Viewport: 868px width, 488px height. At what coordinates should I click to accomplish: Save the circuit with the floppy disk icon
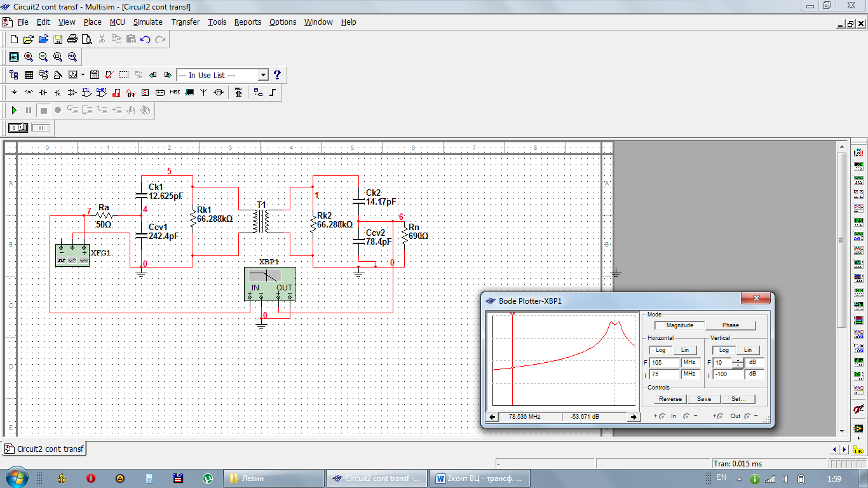(58, 39)
